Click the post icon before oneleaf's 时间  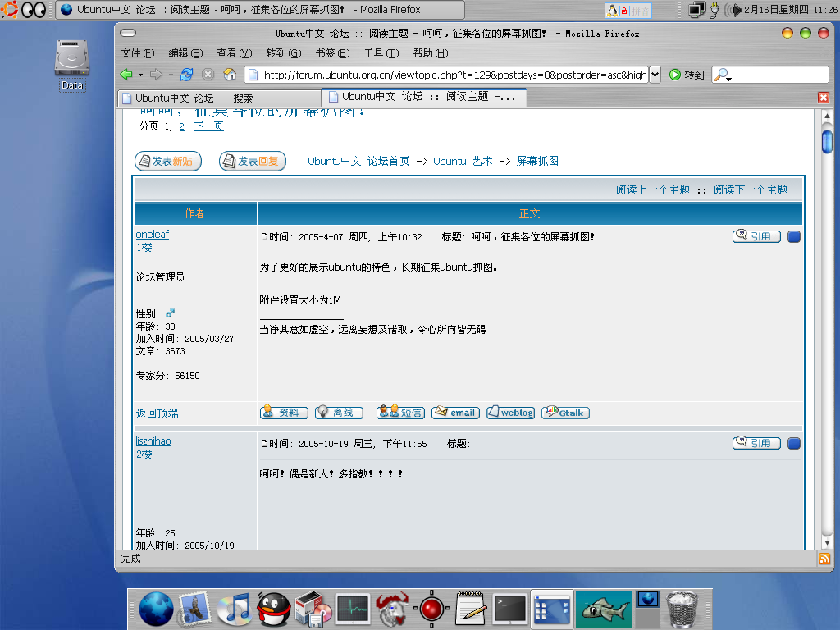click(x=264, y=237)
